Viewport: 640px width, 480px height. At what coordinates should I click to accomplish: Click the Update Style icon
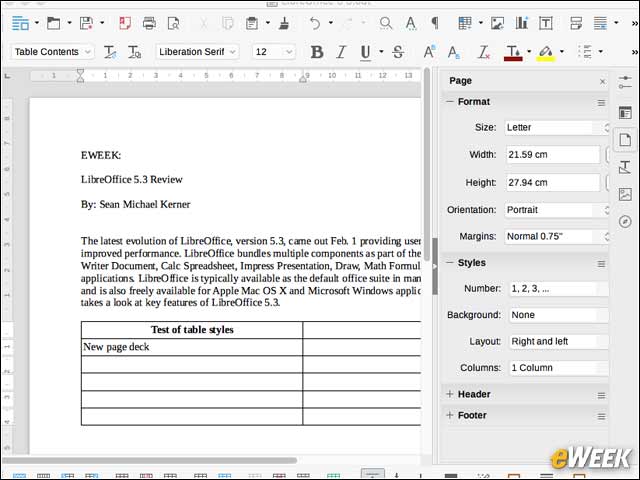[x=110, y=52]
